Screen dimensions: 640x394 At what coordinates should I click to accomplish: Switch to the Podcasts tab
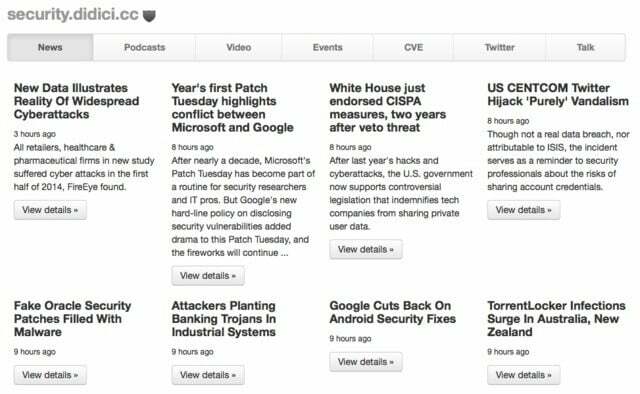point(144,47)
